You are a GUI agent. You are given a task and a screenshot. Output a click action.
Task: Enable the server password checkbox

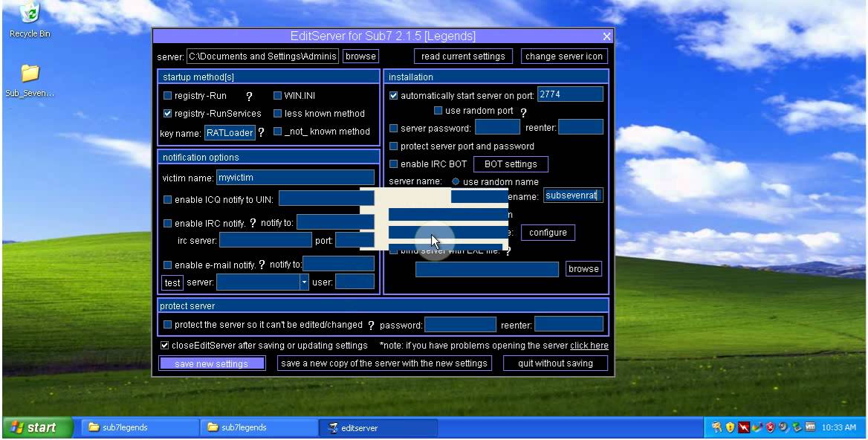pos(393,129)
